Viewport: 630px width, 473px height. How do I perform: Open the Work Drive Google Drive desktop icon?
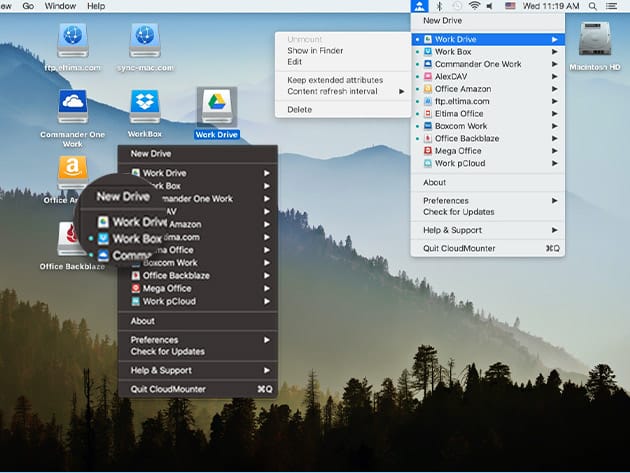216,105
